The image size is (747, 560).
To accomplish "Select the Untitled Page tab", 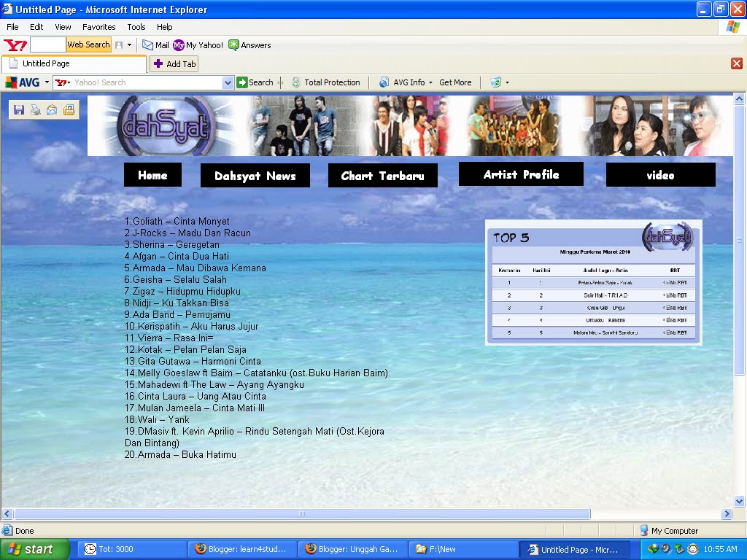I will coord(74,64).
